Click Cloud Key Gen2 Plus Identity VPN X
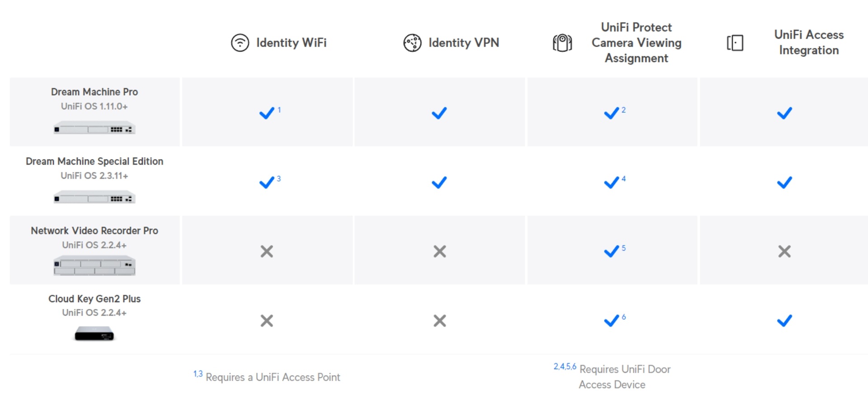 pyautogui.click(x=439, y=321)
